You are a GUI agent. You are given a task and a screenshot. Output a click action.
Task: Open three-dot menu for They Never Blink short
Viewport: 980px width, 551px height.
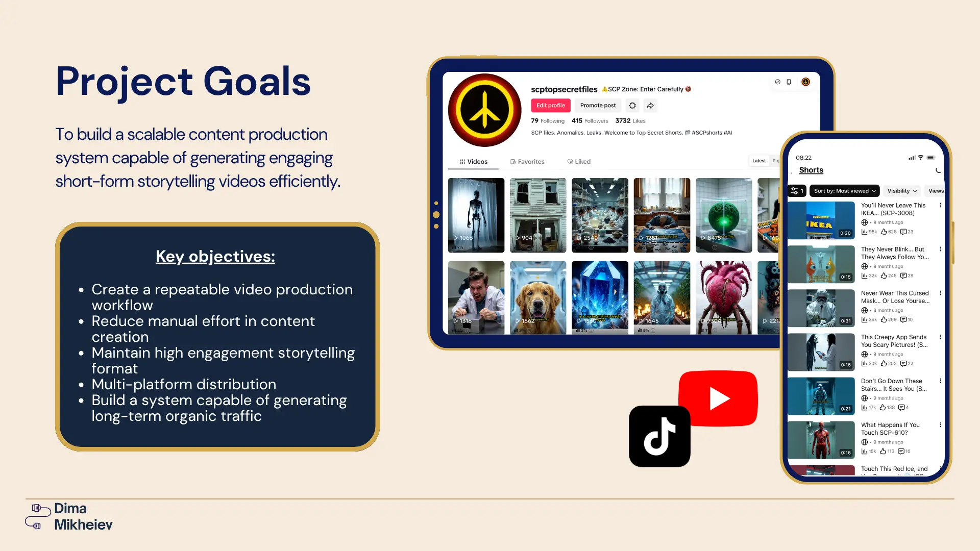point(940,249)
